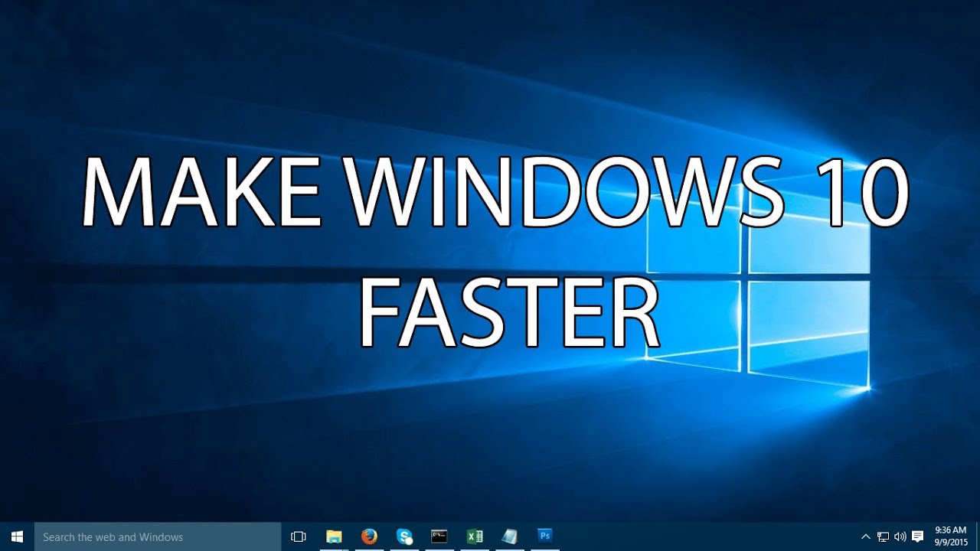Open the volume control icon

pyautogui.click(x=900, y=536)
